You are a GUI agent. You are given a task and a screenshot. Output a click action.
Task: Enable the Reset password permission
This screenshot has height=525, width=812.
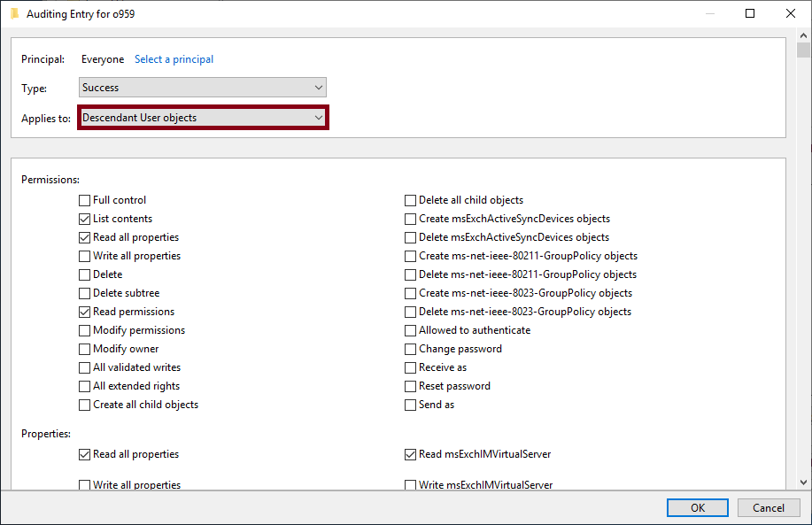pos(410,387)
